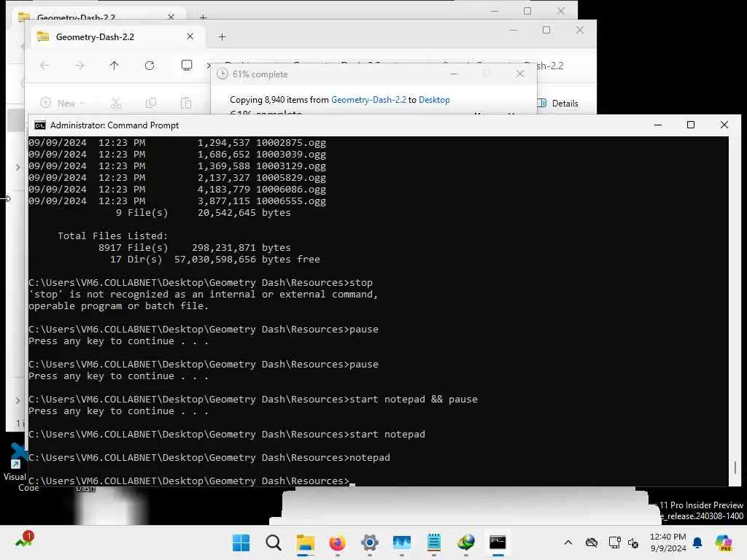Open File Explorer from the taskbar
The height and width of the screenshot is (560, 747).
pos(306,542)
